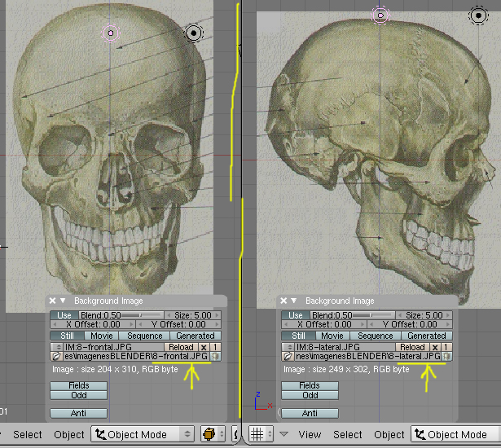The width and height of the screenshot is (501, 448).
Task: Open window type grid icon in right header
Action: point(261,434)
